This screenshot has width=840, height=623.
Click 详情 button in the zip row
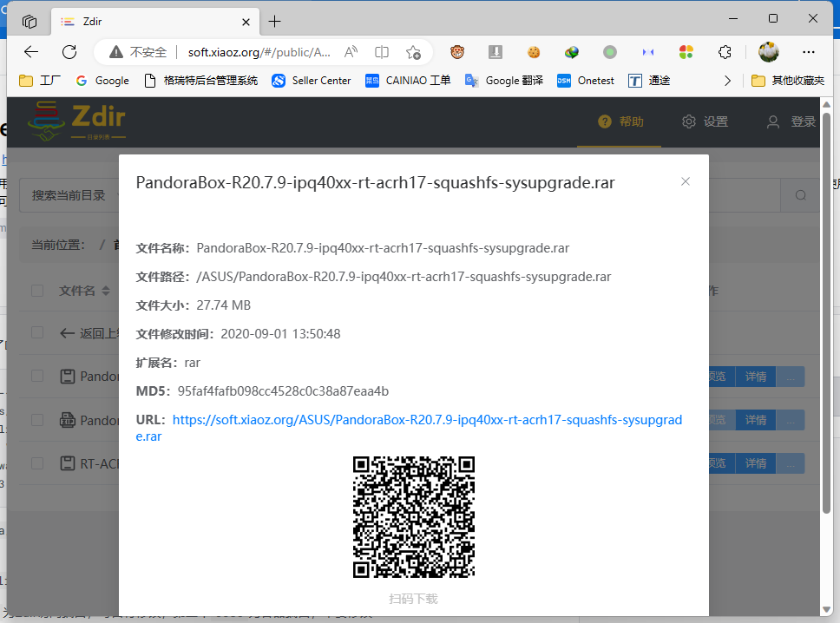(x=756, y=420)
